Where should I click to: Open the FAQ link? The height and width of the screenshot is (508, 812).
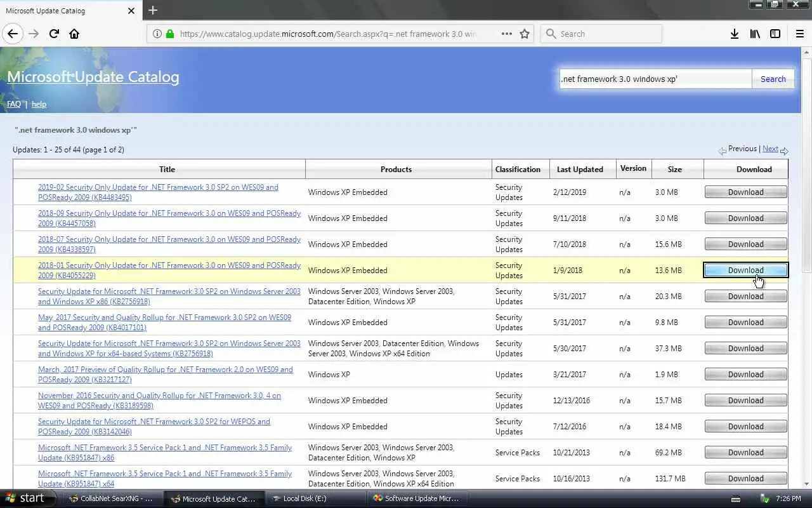click(13, 104)
